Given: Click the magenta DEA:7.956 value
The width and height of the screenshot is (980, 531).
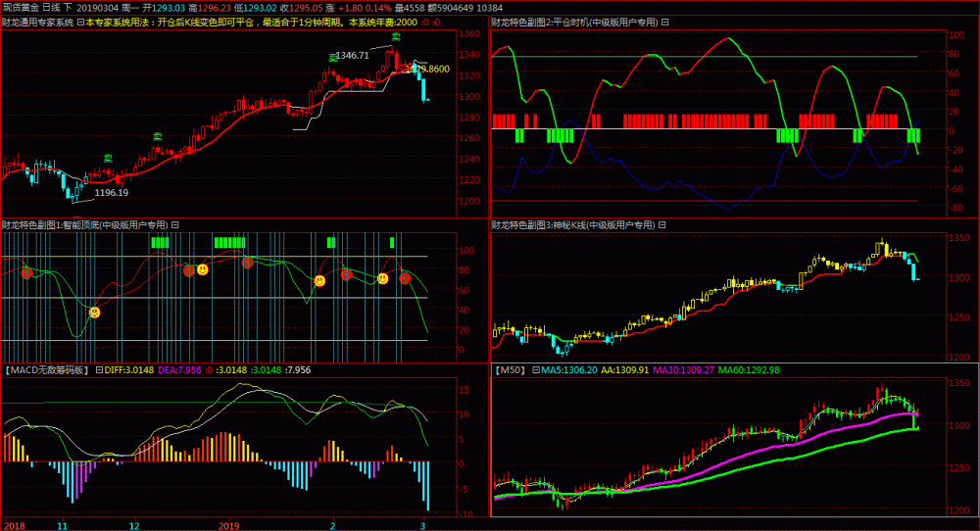Looking at the screenshot, I should click(179, 369).
